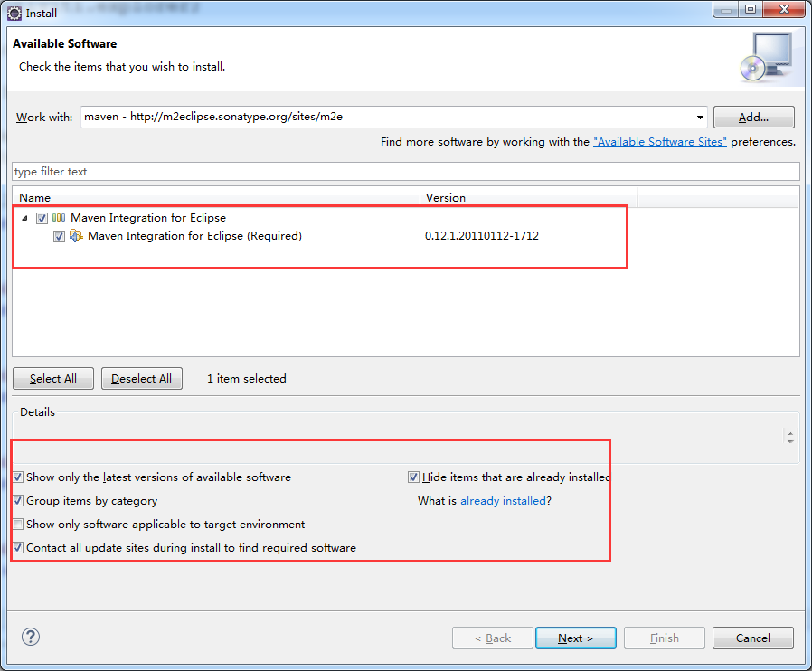This screenshot has height=671, width=812.
Task: Uncheck the Maven Integration for Eclipse category checkbox
Action: 42,218
